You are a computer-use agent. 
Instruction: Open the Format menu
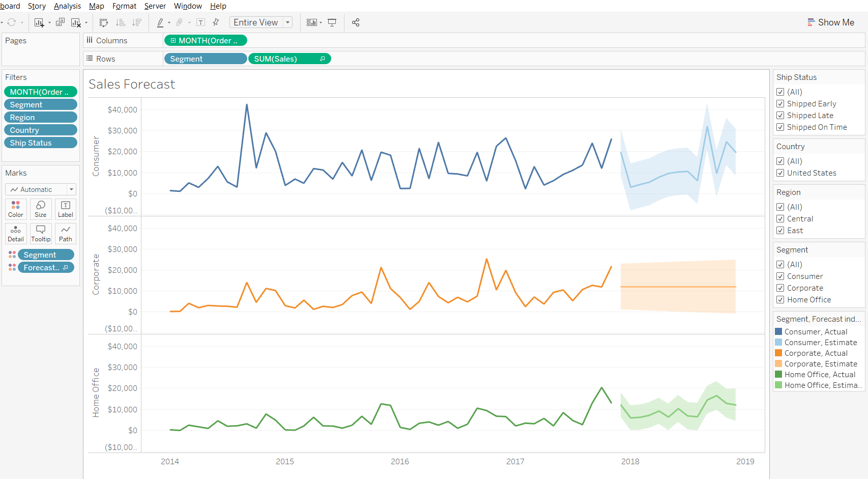pos(124,6)
